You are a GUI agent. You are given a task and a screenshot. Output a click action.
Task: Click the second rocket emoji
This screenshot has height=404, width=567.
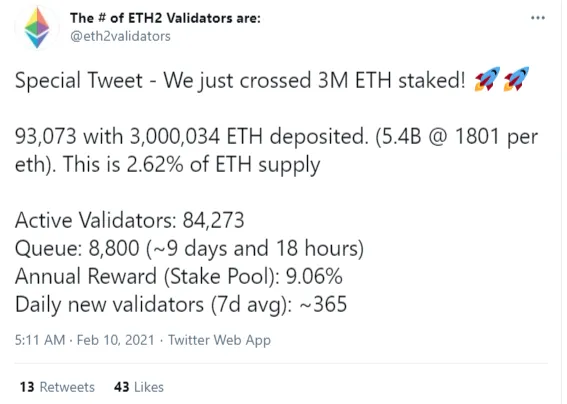[516, 79]
